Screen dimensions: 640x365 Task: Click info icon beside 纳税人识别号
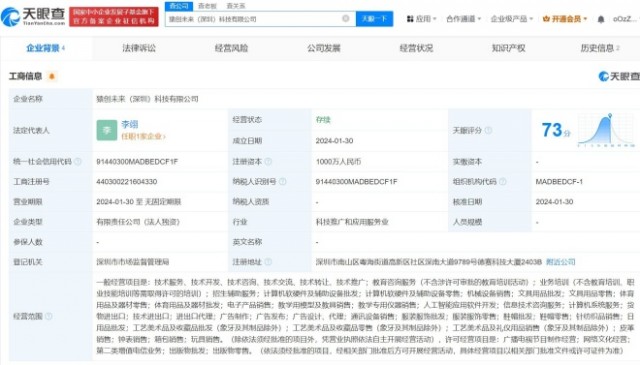point(282,182)
